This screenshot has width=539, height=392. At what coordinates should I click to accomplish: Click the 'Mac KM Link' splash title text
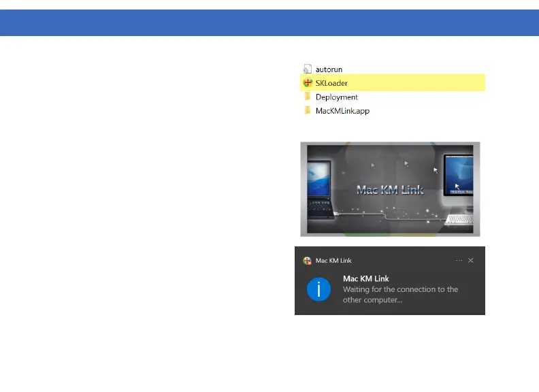(390, 189)
